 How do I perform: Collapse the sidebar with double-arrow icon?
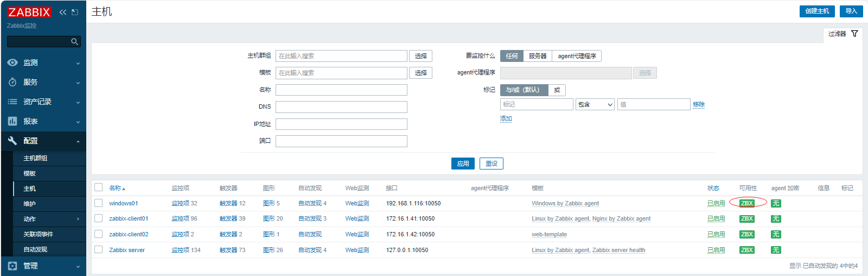63,12
